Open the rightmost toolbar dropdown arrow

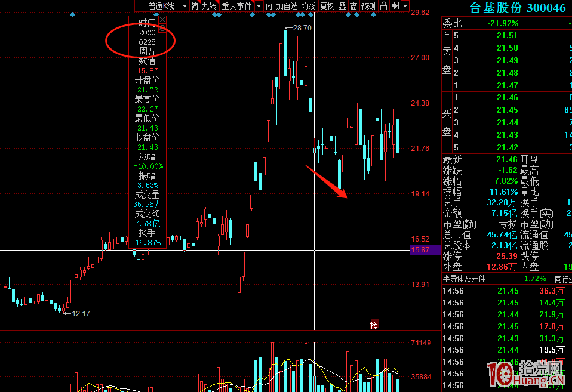[x=405, y=6]
